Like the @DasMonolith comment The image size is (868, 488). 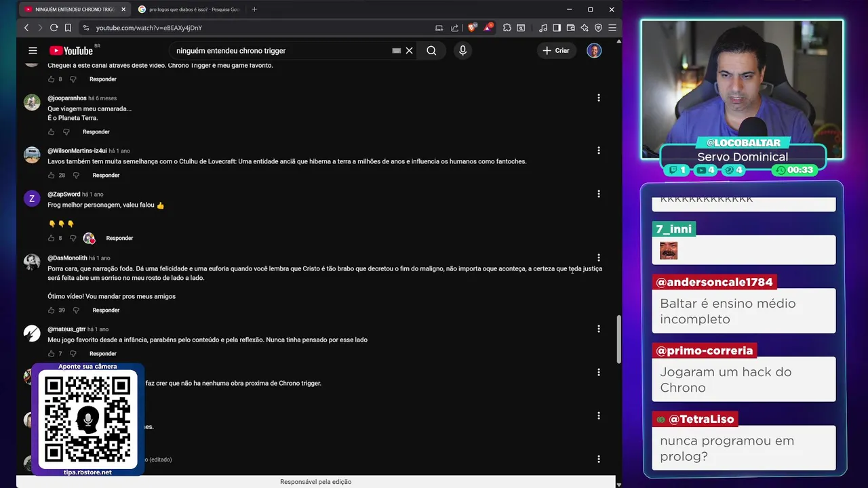(x=51, y=310)
